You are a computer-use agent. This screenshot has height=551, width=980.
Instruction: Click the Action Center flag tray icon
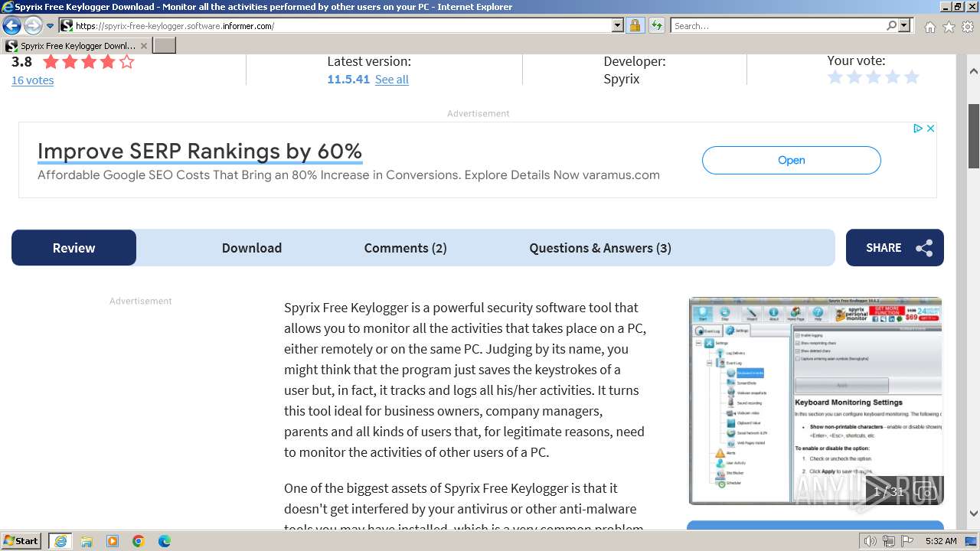(x=907, y=541)
